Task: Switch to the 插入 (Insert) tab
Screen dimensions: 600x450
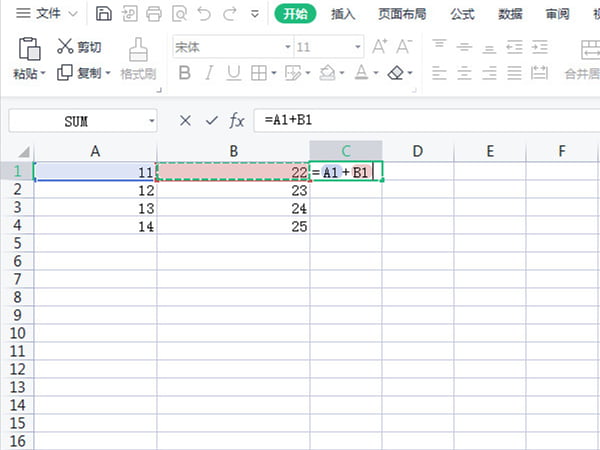Action: click(x=343, y=14)
